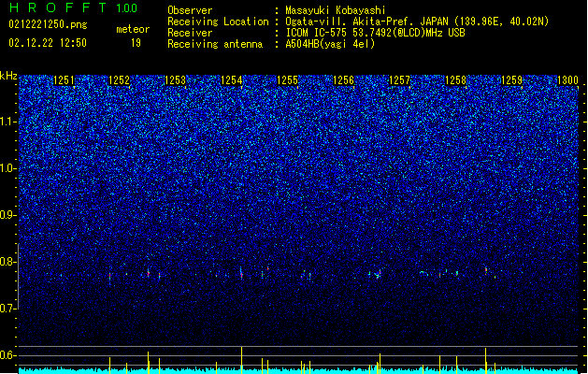This screenshot has width=588, height=374.
Task: Select the meteor count value 19
Action: (x=136, y=43)
